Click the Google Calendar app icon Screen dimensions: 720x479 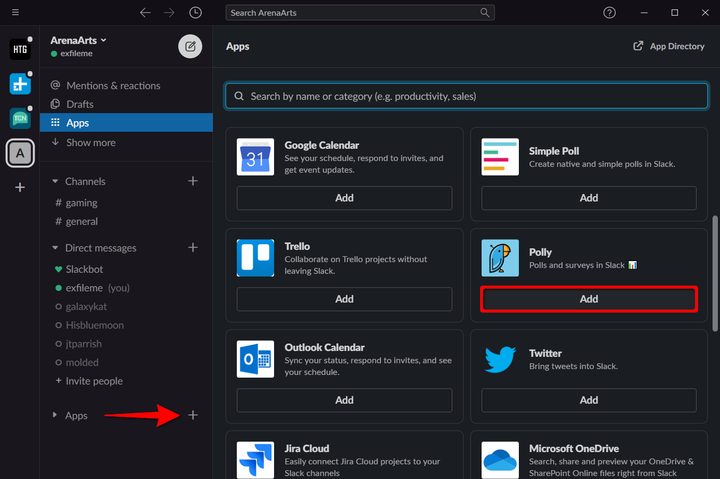point(255,157)
